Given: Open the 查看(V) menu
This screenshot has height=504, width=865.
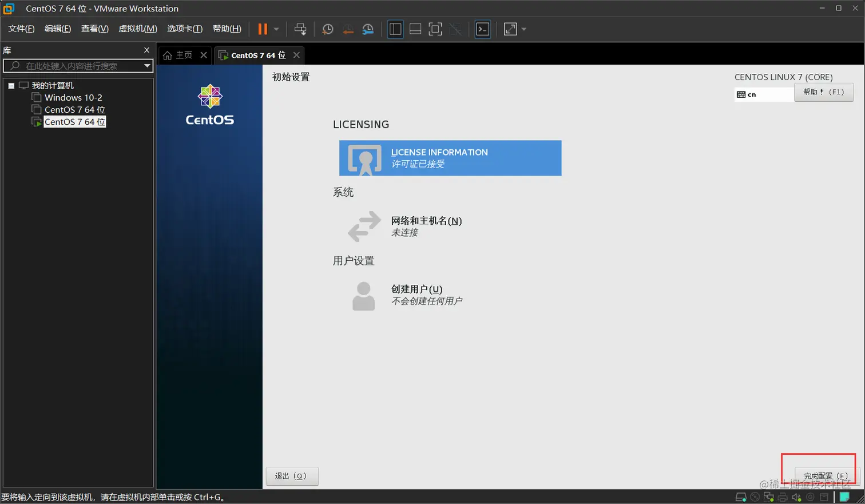Looking at the screenshot, I should [x=95, y=29].
